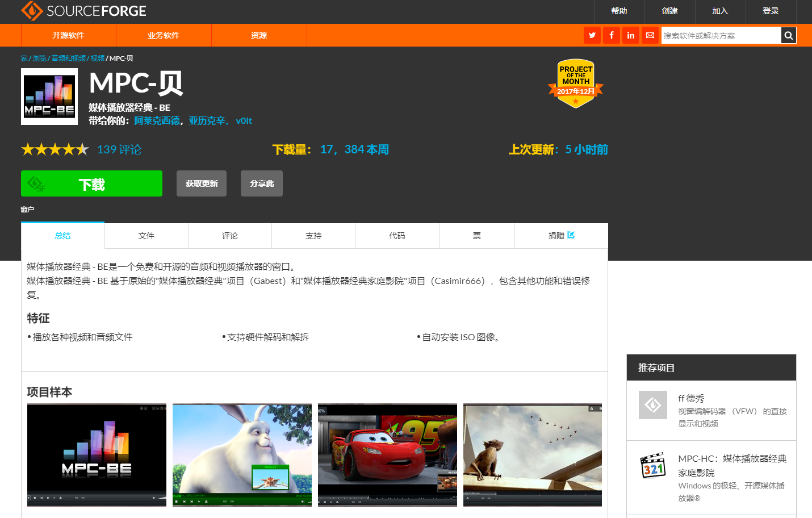Viewport: 812px width, 518px height.
Task: Click the 17，384 本周 download count
Action: [354, 149]
